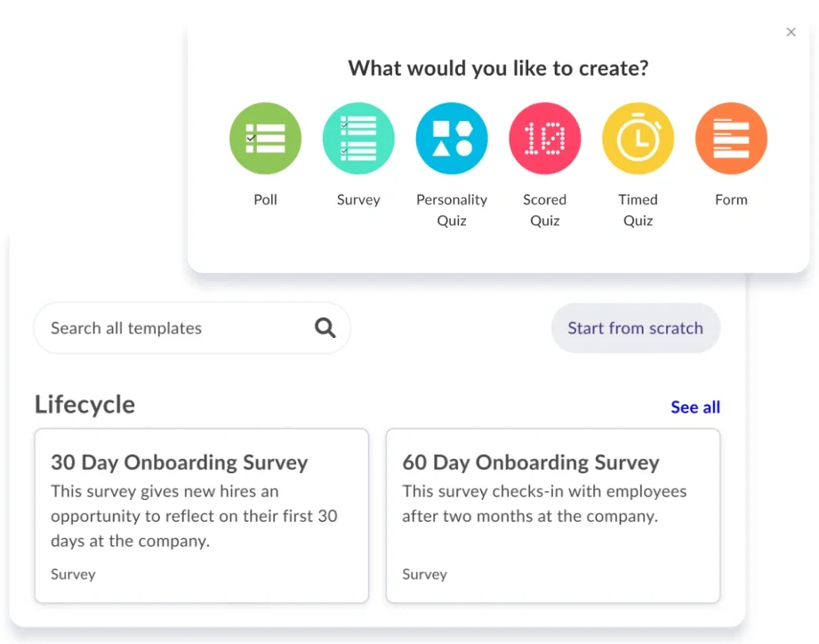Click the Form label text
Image resolution: width=819 pixels, height=644 pixels.
point(731,199)
